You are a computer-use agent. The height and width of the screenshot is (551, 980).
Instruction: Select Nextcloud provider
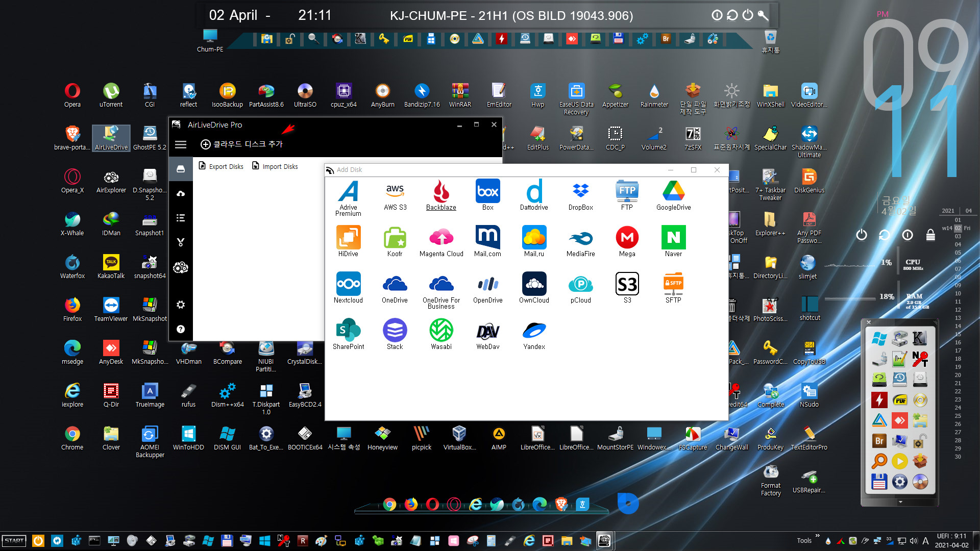(349, 288)
